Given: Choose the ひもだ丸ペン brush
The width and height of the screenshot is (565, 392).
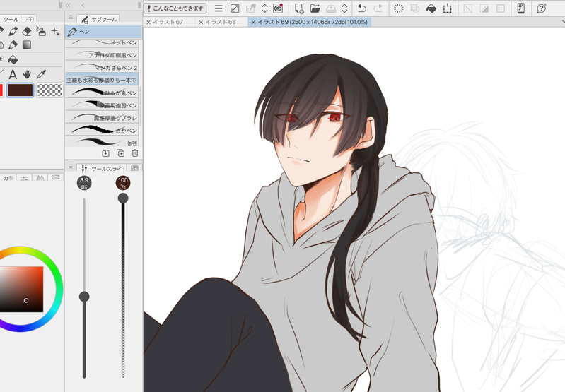Looking at the screenshot, I should coord(102,93).
